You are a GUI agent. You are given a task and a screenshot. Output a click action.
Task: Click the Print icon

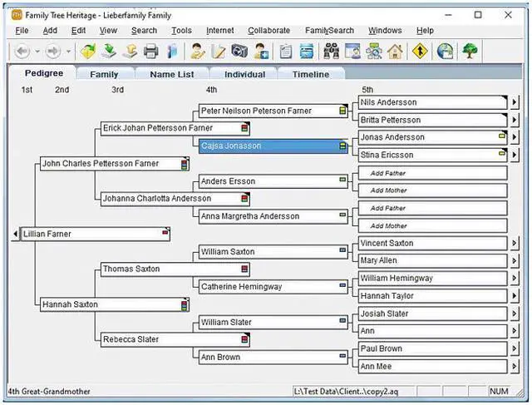151,52
